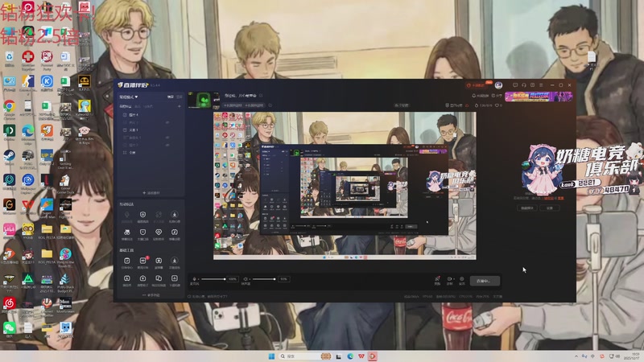Image resolution: width=644 pixels, height=362 pixels.
Task: Click the heart likes counter above the preview
Action: click(x=498, y=105)
